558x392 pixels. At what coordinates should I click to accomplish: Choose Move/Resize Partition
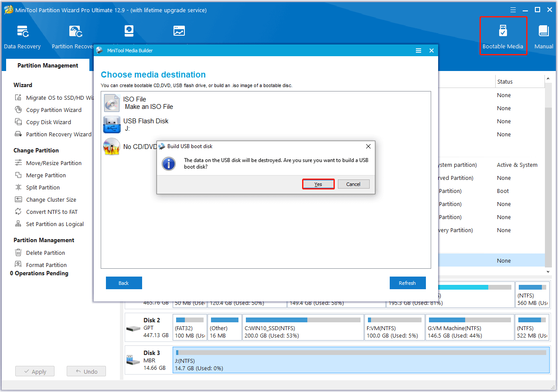coord(48,163)
